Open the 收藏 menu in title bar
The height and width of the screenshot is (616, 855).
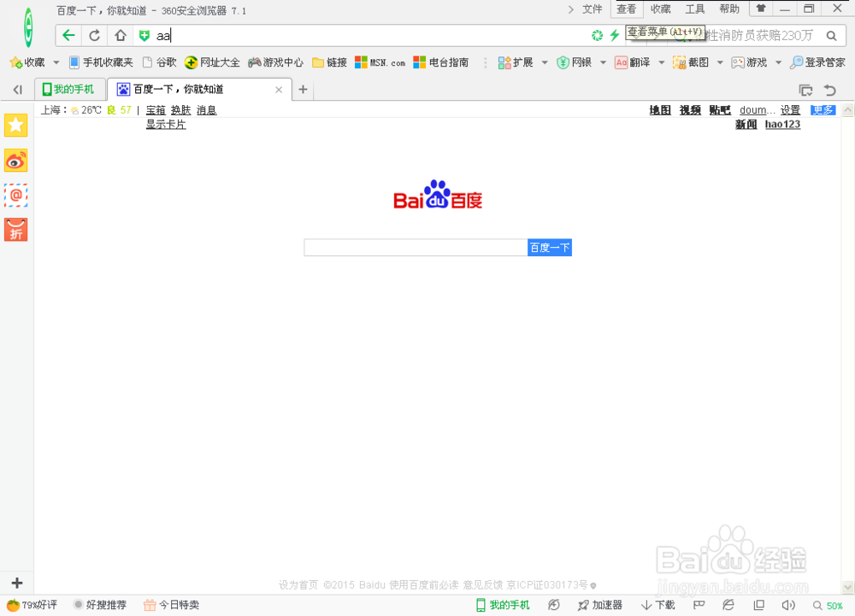(661, 9)
